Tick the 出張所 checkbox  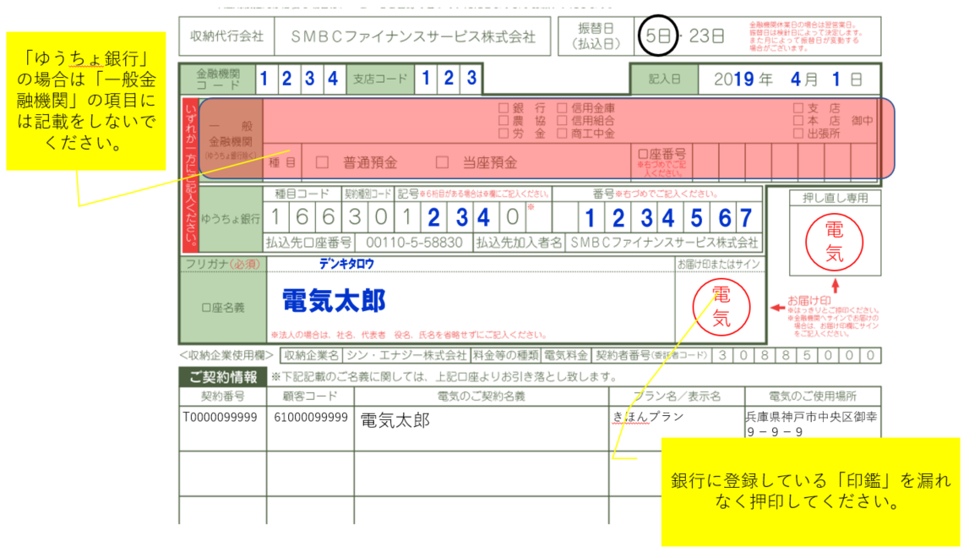tap(798, 134)
